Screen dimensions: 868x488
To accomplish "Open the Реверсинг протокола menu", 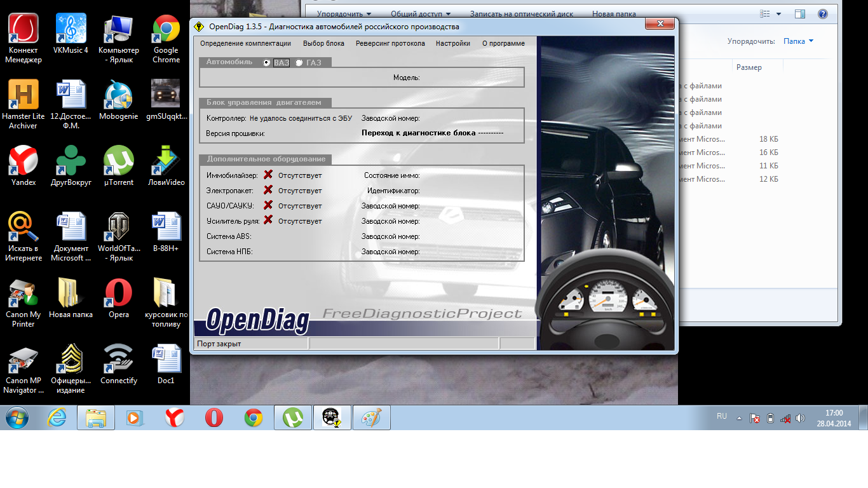I will coord(390,43).
